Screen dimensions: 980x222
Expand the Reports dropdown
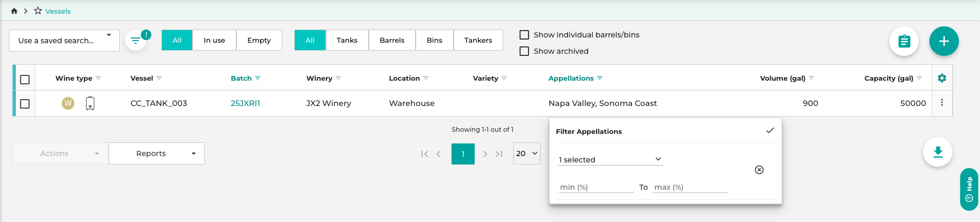pyautogui.click(x=157, y=153)
